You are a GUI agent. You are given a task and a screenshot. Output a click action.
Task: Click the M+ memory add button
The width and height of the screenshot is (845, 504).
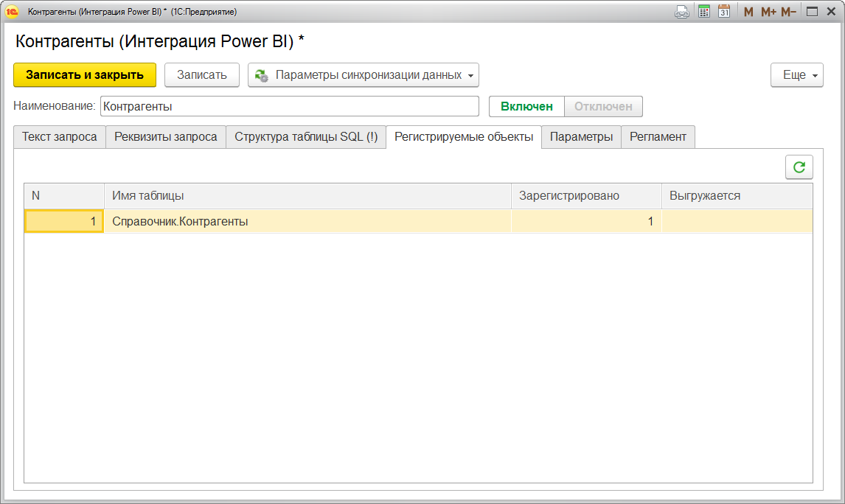(x=768, y=11)
